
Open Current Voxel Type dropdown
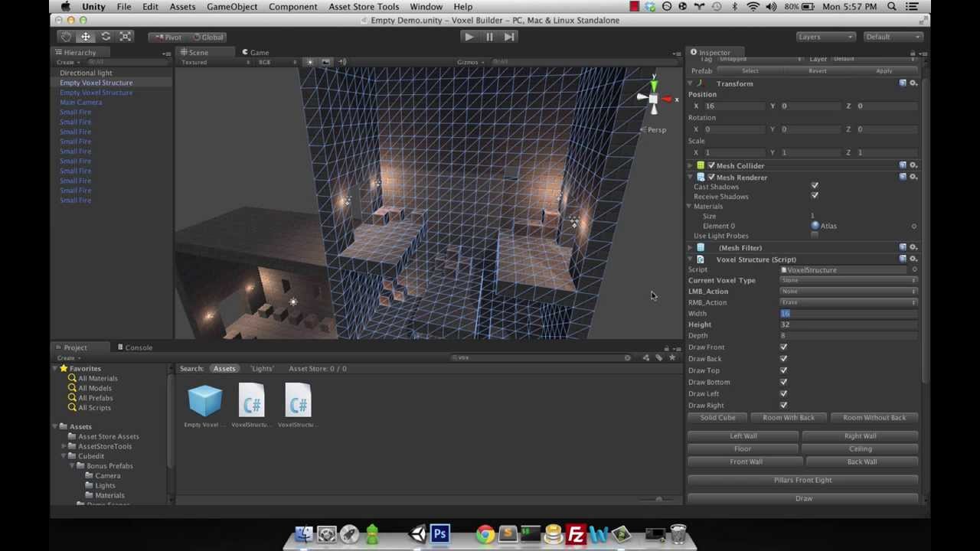point(848,280)
